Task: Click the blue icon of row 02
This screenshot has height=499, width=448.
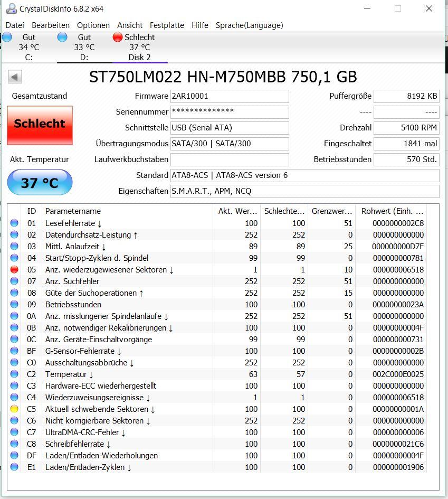Action: 14,234
